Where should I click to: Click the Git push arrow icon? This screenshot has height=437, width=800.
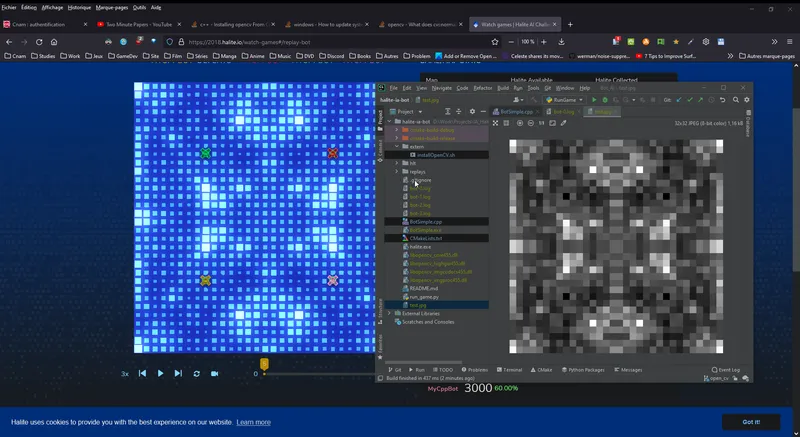[x=701, y=100]
